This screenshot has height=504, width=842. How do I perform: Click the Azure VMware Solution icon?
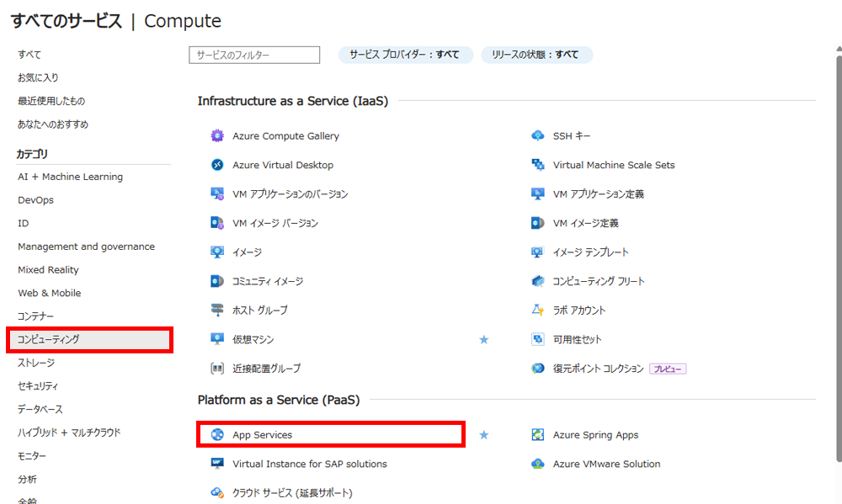[537, 464]
